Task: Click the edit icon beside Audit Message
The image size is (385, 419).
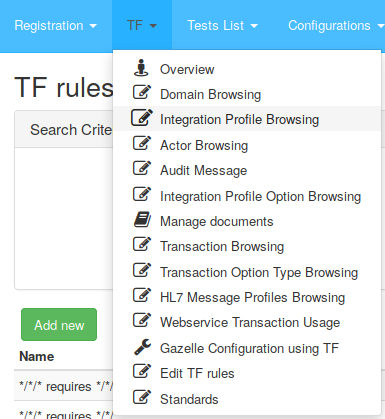Action: (142, 168)
